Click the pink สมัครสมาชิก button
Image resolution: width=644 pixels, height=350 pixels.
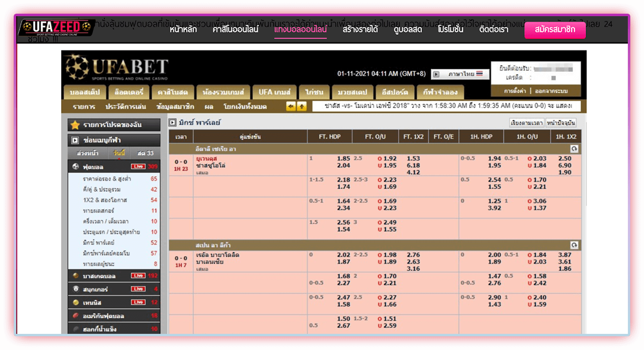(x=555, y=29)
